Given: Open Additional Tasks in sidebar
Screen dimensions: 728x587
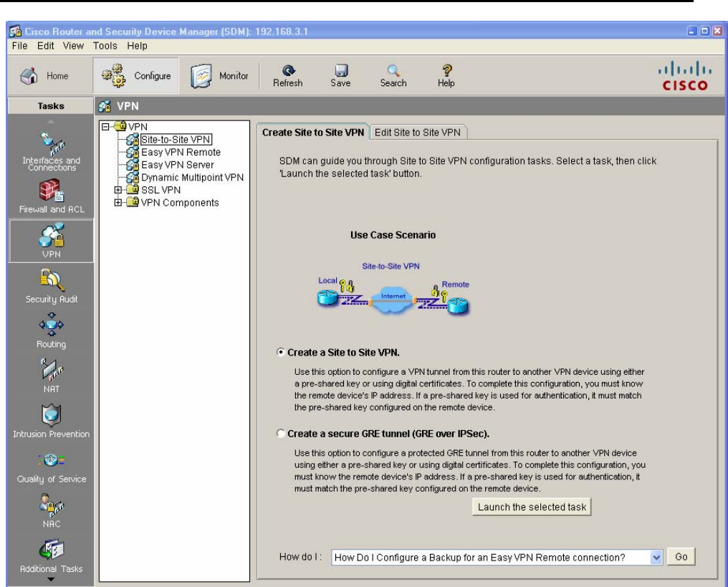Looking at the screenshot, I should pyautogui.click(x=51, y=556).
